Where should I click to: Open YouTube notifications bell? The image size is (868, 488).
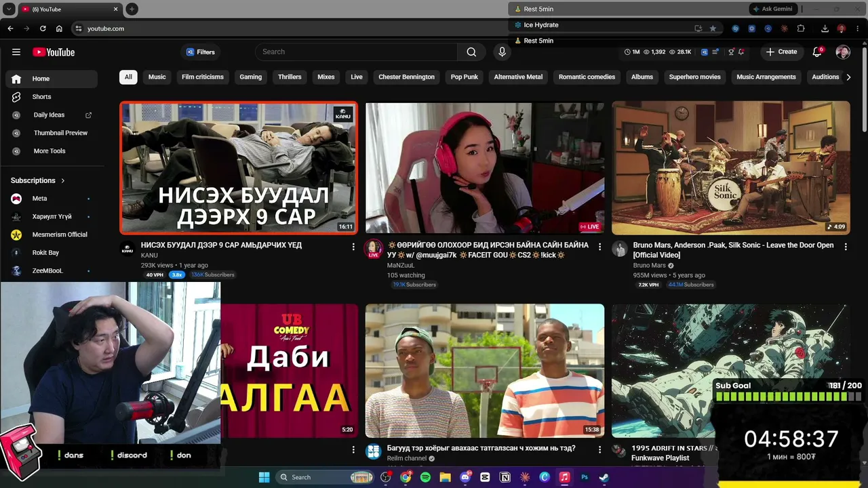(x=817, y=52)
